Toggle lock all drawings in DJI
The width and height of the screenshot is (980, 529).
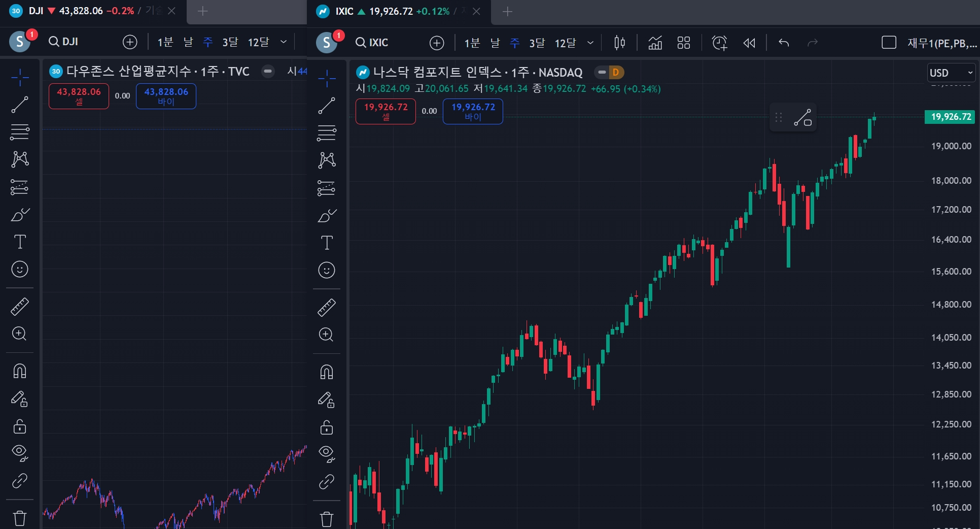pos(20,426)
